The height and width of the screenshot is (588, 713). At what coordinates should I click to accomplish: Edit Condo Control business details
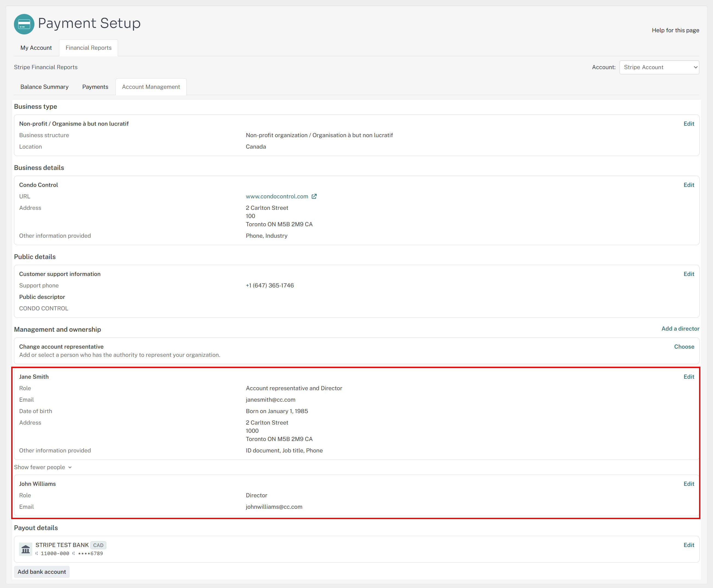tap(689, 185)
